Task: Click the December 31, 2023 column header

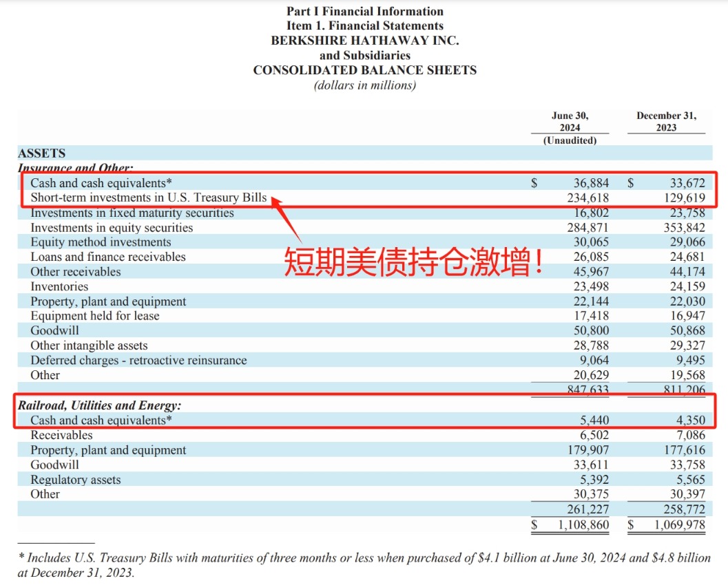Action: pyautogui.click(x=666, y=122)
